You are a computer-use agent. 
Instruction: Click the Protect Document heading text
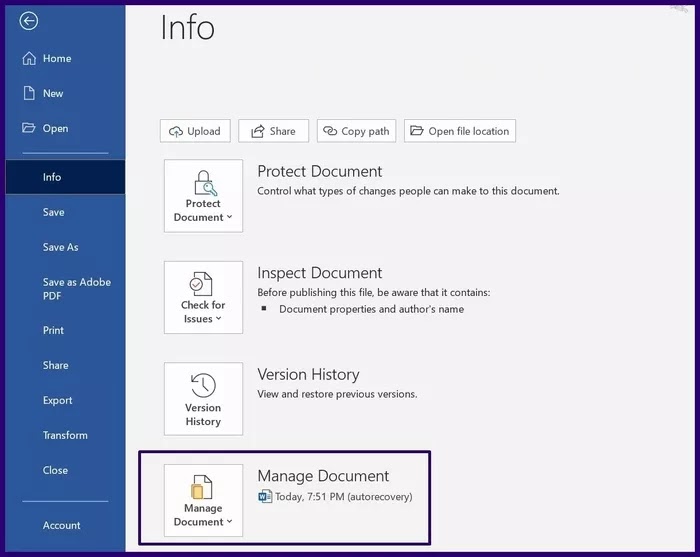click(320, 171)
